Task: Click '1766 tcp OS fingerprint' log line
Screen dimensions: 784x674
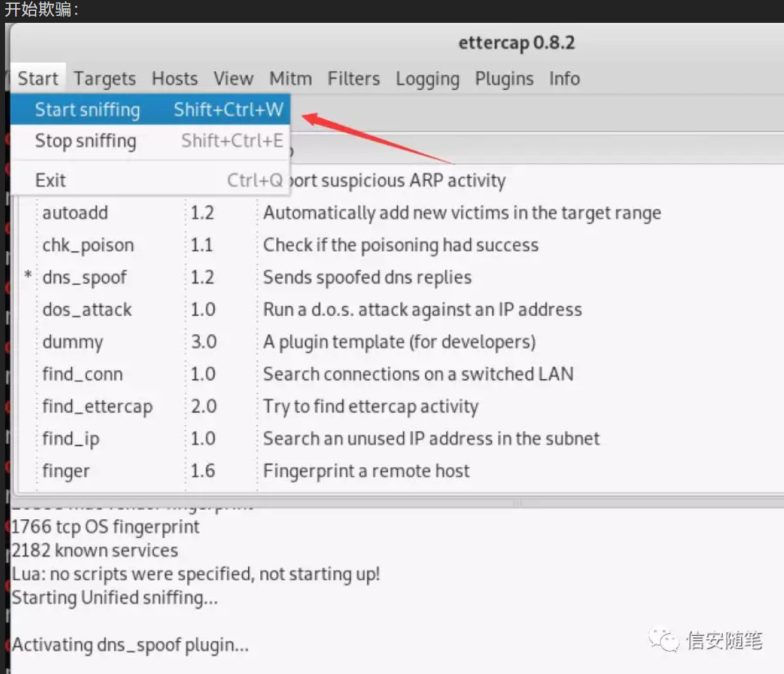Action: [105, 527]
